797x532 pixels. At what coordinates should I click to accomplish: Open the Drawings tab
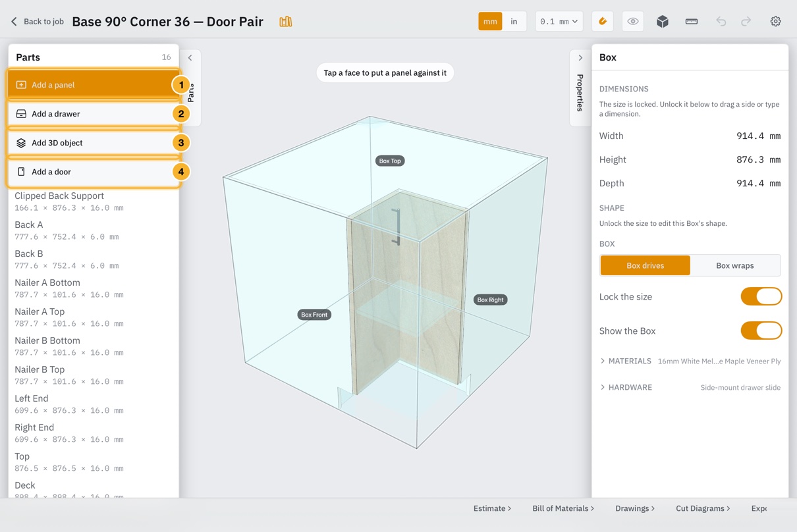[x=635, y=508]
